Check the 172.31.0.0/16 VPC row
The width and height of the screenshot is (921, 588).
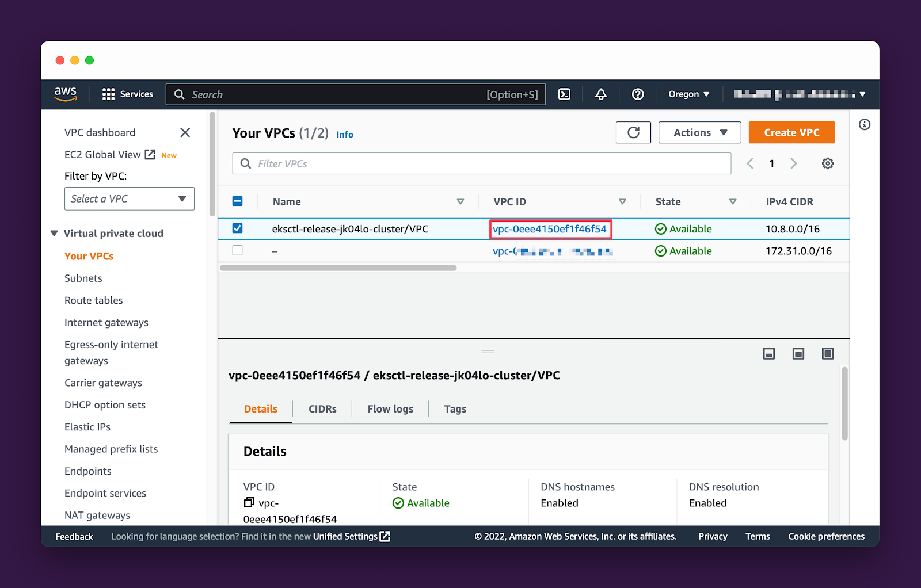click(237, 250)
